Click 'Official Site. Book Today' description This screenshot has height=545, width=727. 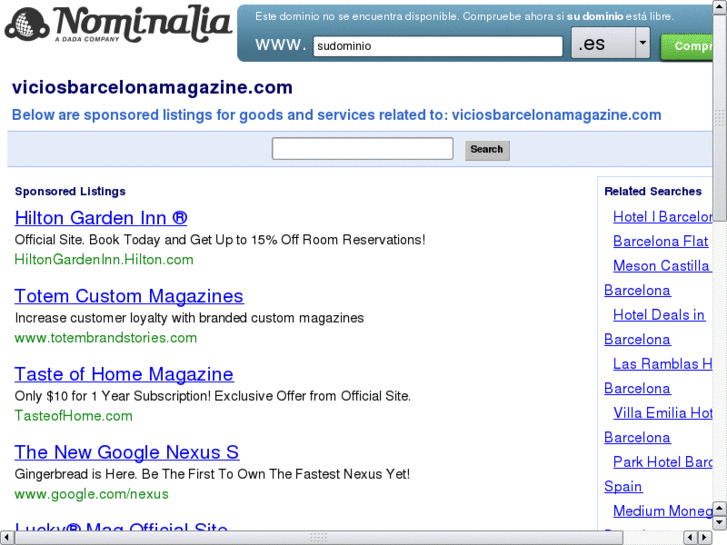[220, 240]
